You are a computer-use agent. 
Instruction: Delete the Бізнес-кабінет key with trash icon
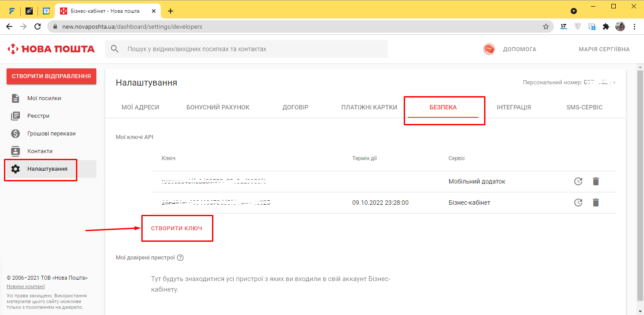(x=596, y=202)
